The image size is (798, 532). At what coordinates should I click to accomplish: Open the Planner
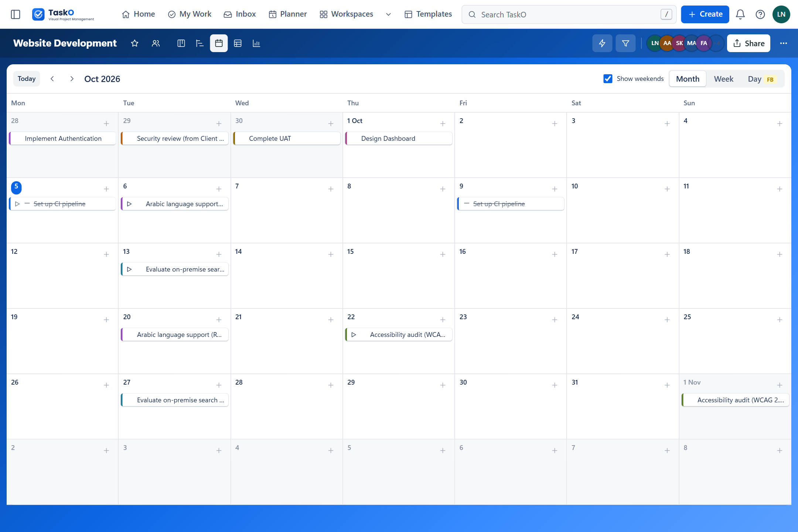coord(288,14)
